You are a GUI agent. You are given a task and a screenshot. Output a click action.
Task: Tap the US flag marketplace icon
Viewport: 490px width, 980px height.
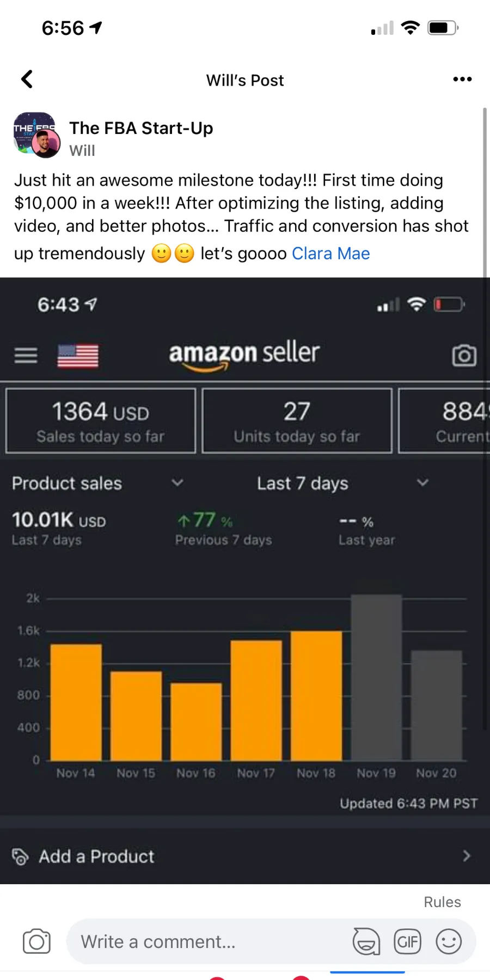coord(78,356)
